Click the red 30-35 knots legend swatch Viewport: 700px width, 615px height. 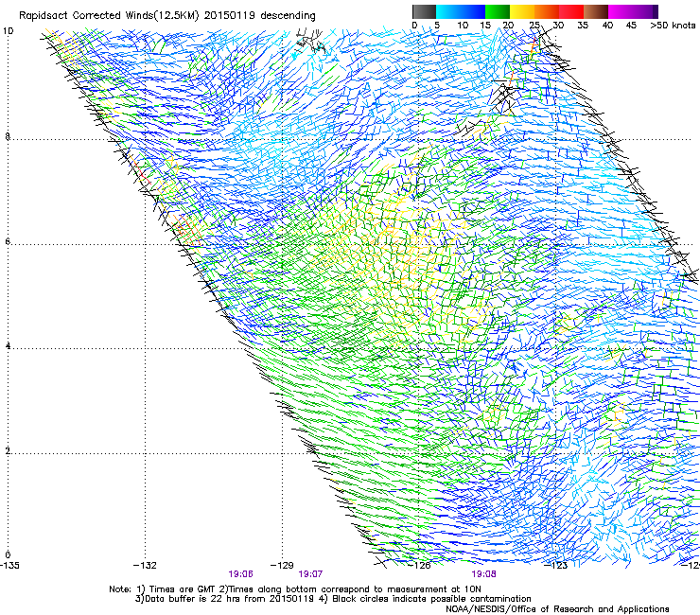[571, 11]
